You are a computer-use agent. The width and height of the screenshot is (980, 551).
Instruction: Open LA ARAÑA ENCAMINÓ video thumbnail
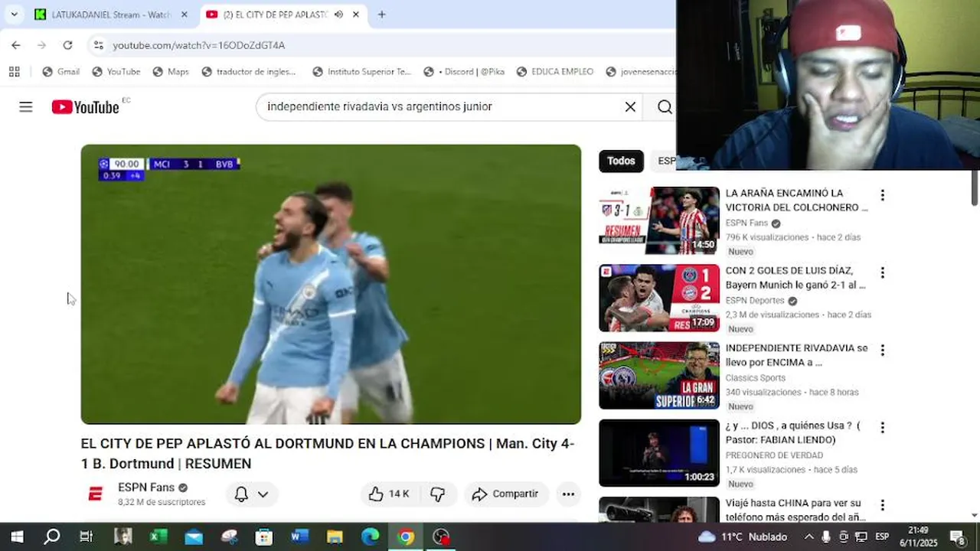pos(659,220)
